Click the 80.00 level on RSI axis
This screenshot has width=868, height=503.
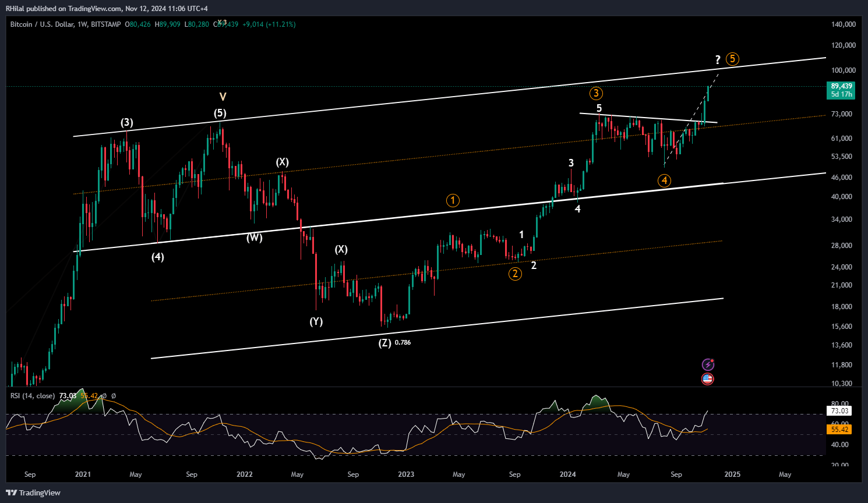(839, 404)
